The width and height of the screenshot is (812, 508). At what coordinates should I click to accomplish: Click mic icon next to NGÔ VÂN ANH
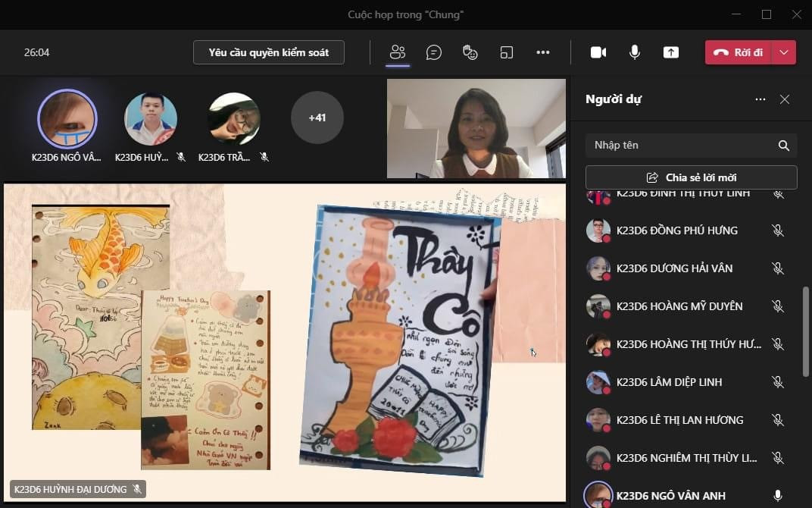click(778, 496)
